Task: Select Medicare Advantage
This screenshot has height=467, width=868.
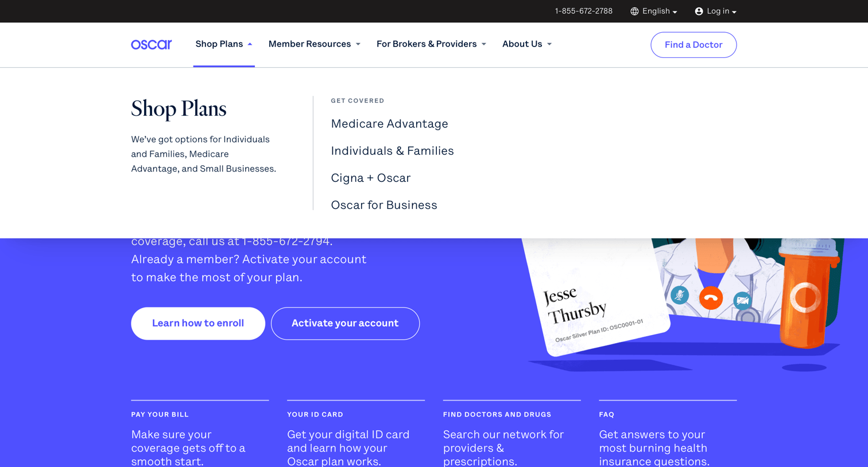Action: [x=389, y=124]
